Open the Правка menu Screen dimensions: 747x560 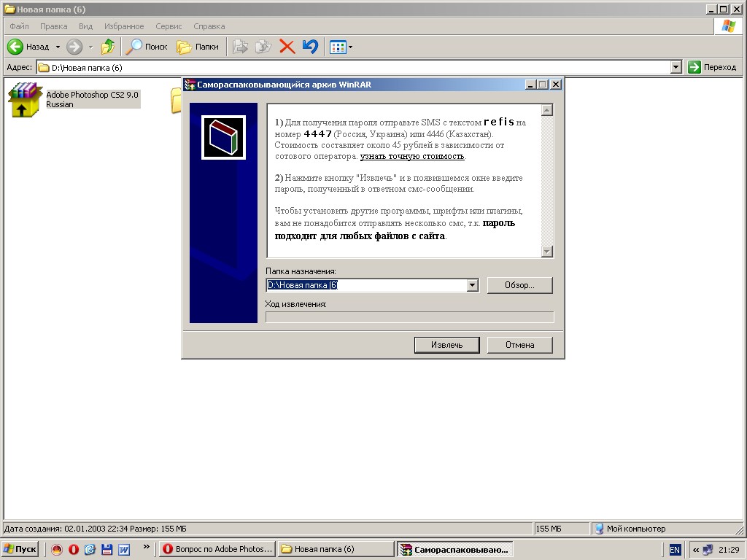tap(53, 26)
